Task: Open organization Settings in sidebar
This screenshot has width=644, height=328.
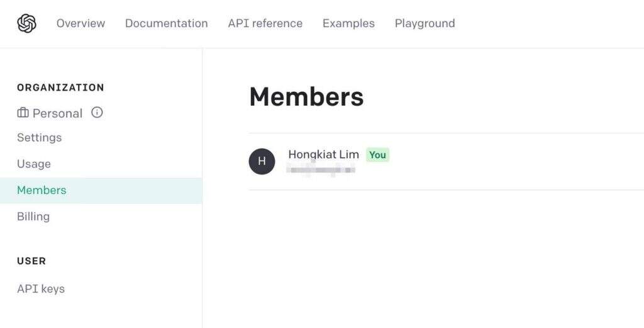Action: coord(39,138)
